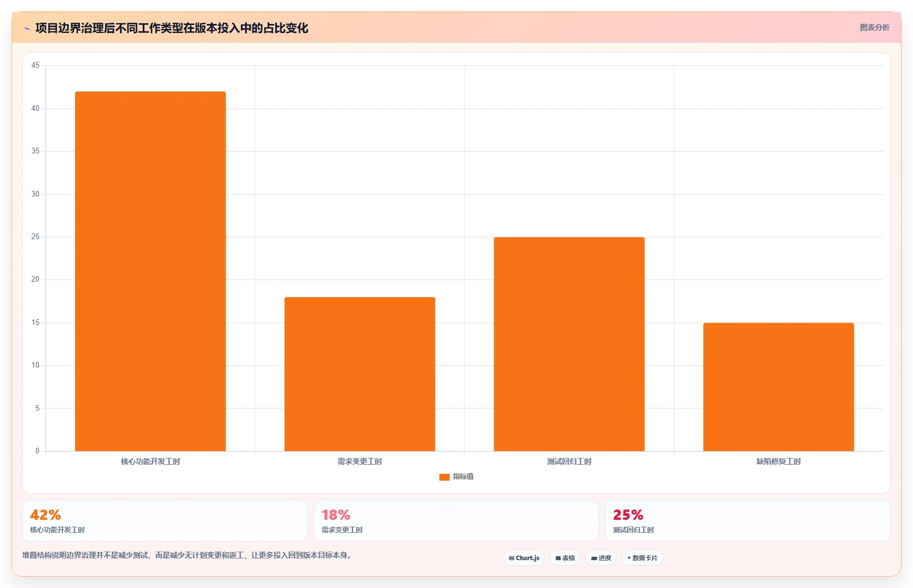Click the small icon before the chart title

tap(27, 28)
